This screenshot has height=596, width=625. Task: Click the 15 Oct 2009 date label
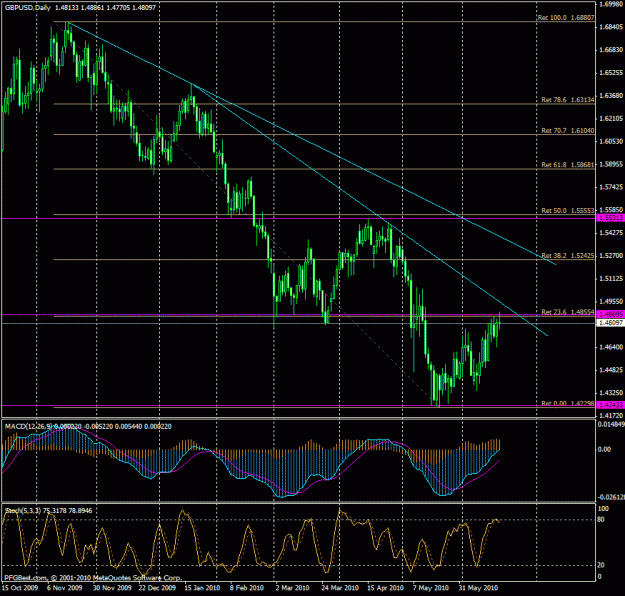pos(20,588)
